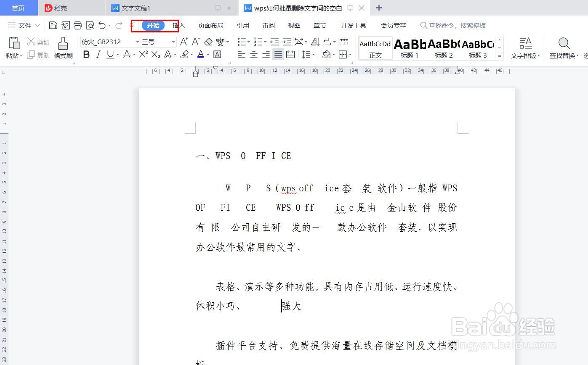The height and width of the screenshot is (365, 588).
Task: Click the Increase Indent icon
Action: [x=287, y=42]
